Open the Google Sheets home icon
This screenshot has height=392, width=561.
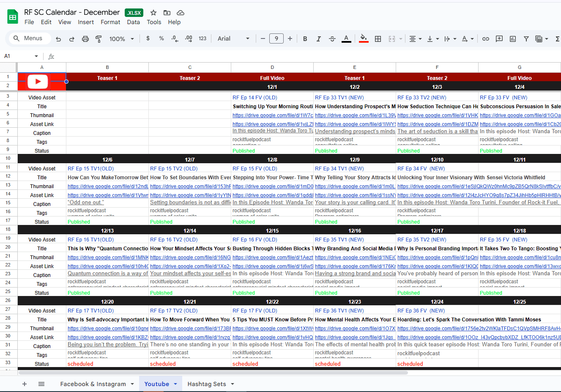click(13, 17)
